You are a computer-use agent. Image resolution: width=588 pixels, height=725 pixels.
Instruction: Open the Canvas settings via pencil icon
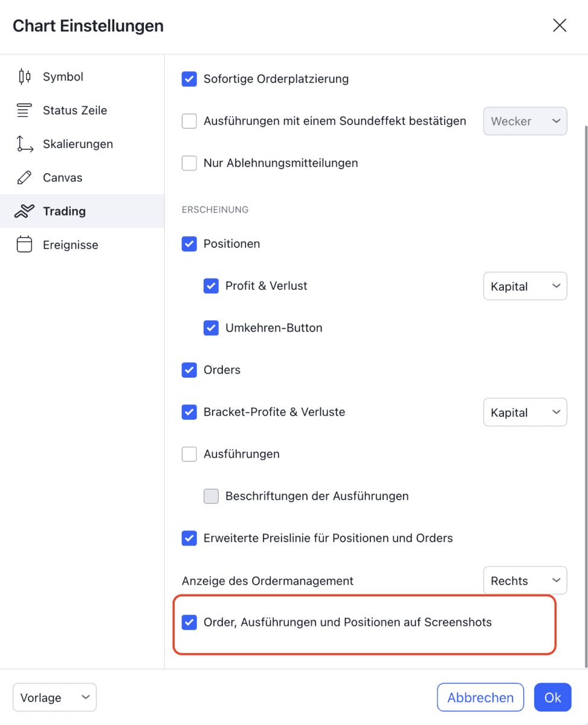(24, 177)
